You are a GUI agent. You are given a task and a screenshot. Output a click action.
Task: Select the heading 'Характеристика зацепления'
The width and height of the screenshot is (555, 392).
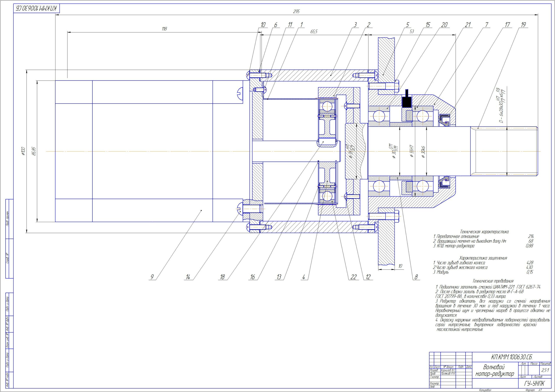click(x=483, y=258)
